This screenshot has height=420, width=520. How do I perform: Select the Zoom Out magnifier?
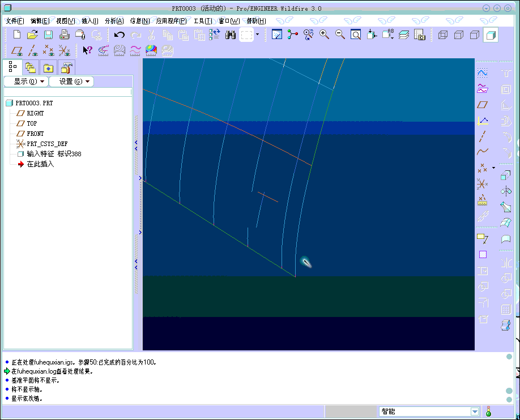pos(340,35)
